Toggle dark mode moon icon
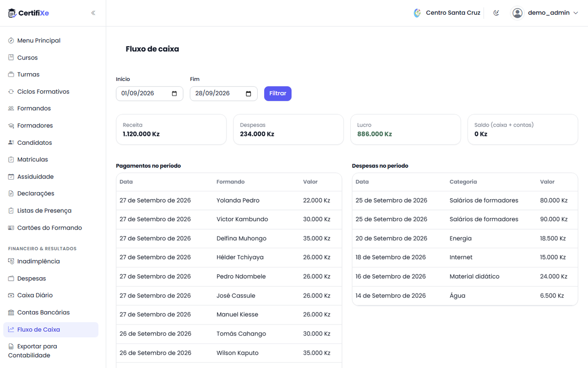 click(x=496, y=13)
